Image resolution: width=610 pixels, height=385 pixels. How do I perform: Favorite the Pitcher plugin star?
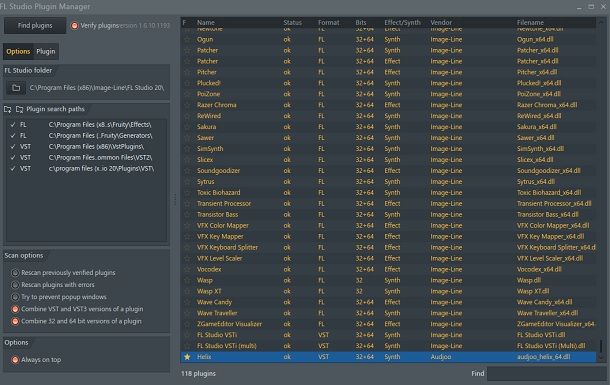click(x=188, y=72)
